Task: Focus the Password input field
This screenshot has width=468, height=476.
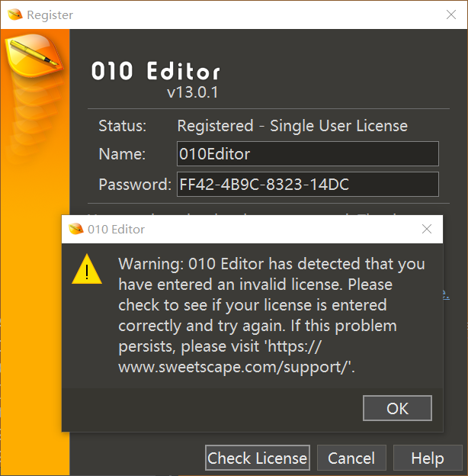Action: coord(307,184)
